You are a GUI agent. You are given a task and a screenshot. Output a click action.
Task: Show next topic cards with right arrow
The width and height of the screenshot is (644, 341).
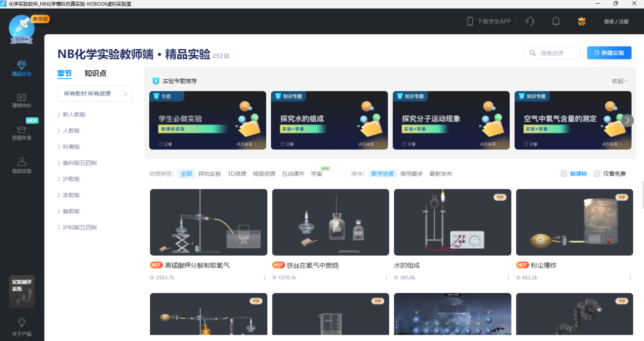(x=628, y=120)
